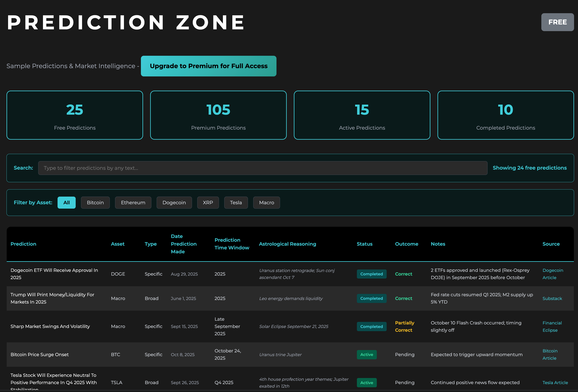Filter predictions by Tesla
This screenshot has width=578, height=392.
236,203
